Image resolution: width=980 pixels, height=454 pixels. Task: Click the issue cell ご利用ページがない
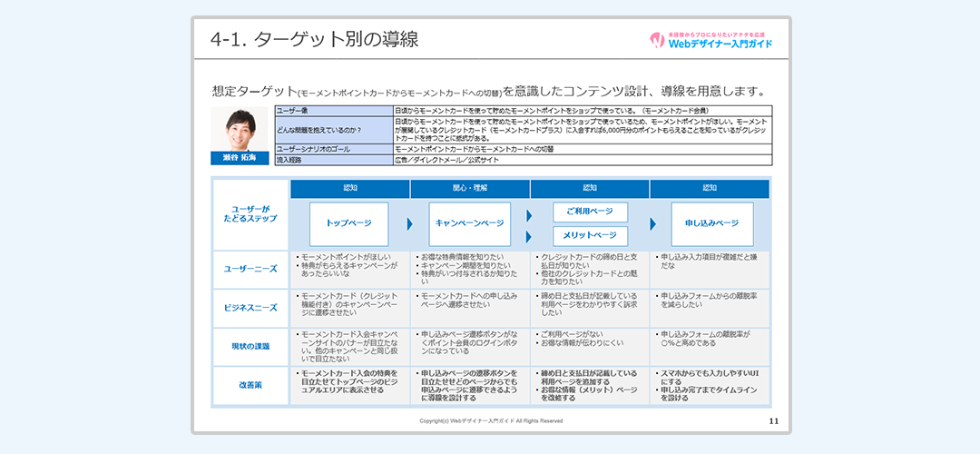[x=590, y=347]
